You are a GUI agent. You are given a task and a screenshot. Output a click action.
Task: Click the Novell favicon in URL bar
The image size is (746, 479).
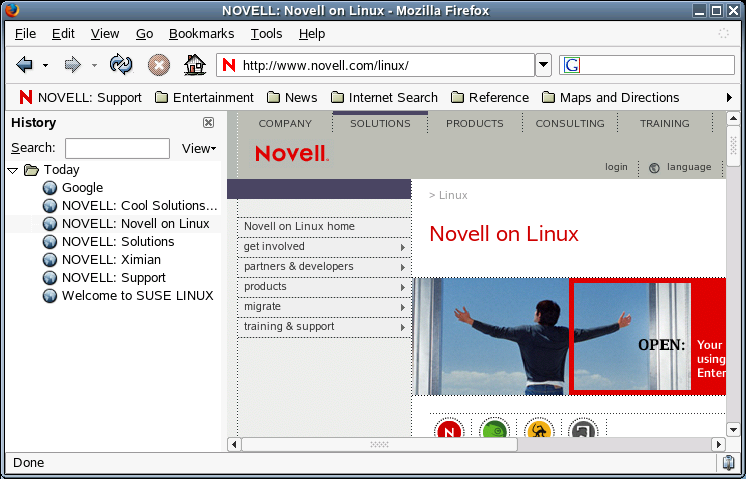coord(229,65)
